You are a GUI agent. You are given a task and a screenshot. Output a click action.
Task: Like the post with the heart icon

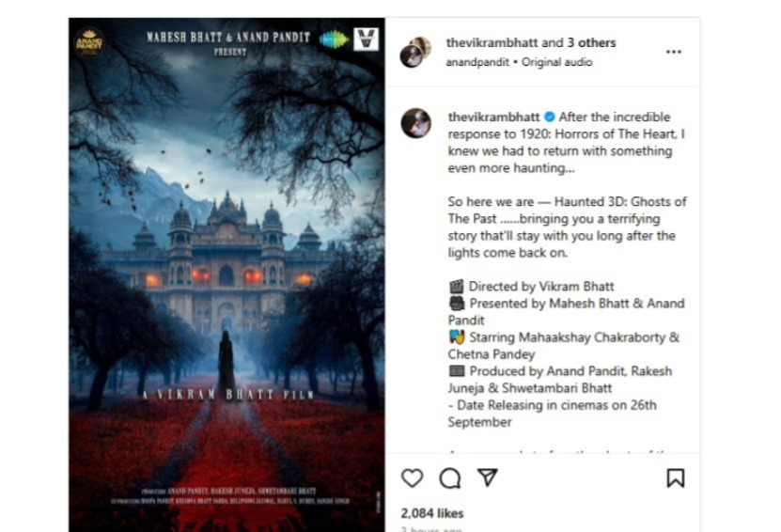coord(412,477)
